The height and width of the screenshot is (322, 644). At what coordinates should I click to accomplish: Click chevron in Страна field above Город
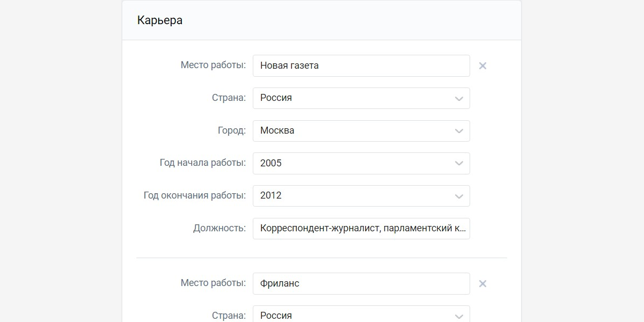459,99
